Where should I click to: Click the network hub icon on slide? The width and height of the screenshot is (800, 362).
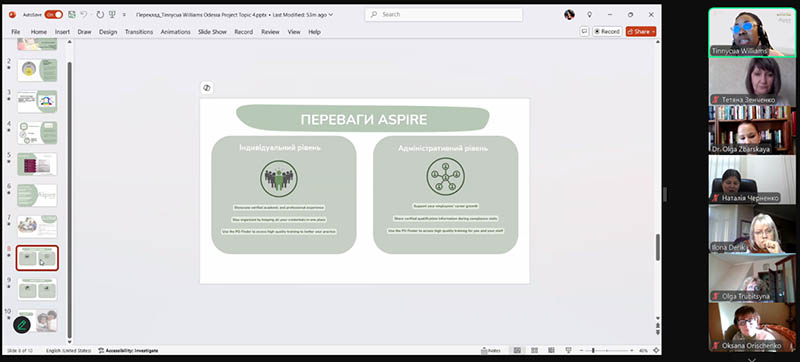(445, 176)
